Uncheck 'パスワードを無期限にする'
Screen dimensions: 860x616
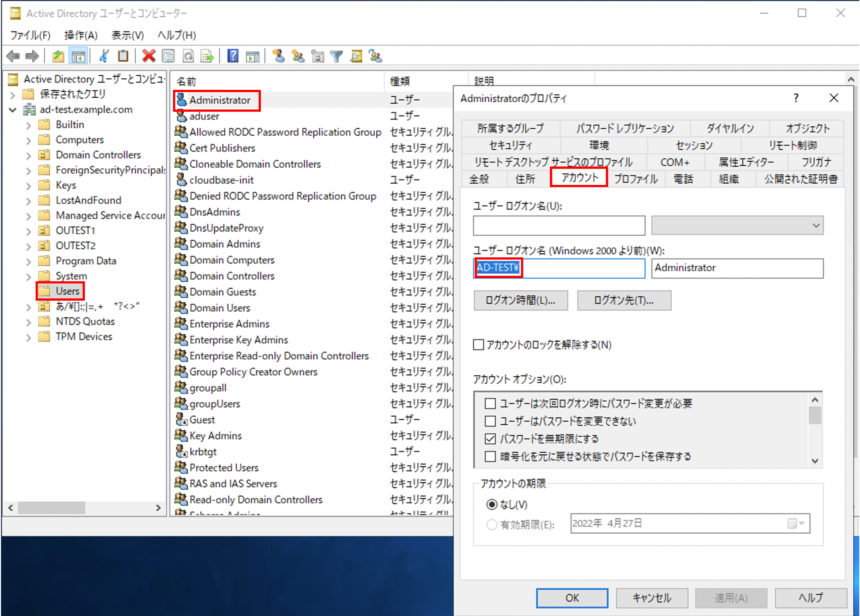(x=490, y=439)
